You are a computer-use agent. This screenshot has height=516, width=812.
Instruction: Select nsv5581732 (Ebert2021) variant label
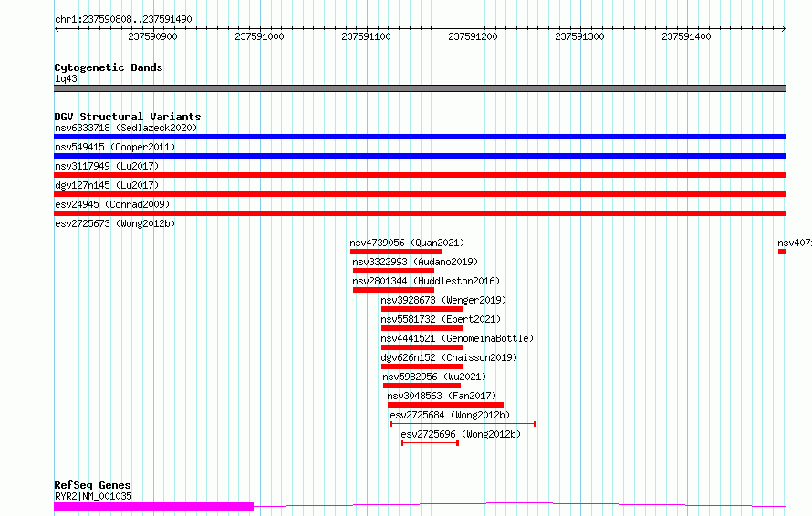click(441, 319)
